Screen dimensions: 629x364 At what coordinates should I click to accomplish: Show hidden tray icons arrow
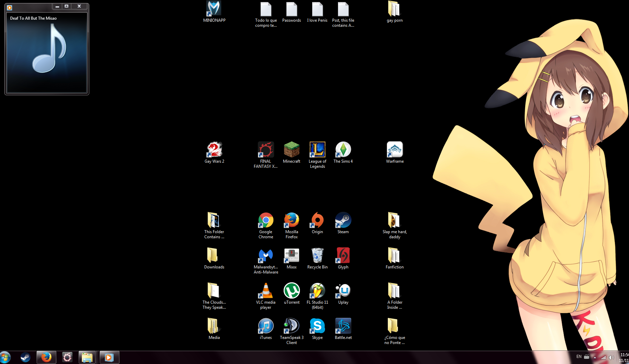tap(595, 357)
